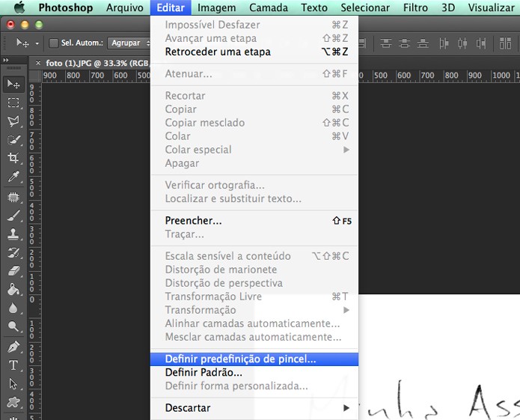Choose Definir predefinição de pincel...
The image size is (520, 420).
tap(254, 359)
